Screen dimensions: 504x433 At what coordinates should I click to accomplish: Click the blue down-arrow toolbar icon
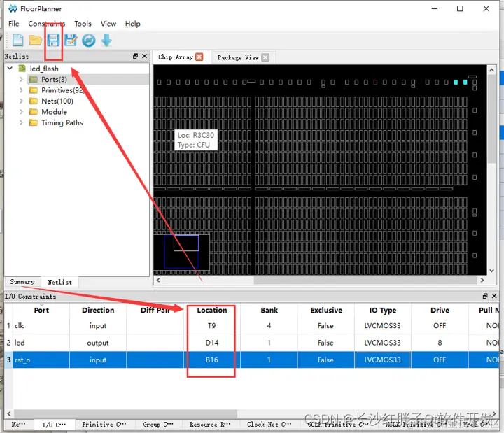click(x=106, y=41)
